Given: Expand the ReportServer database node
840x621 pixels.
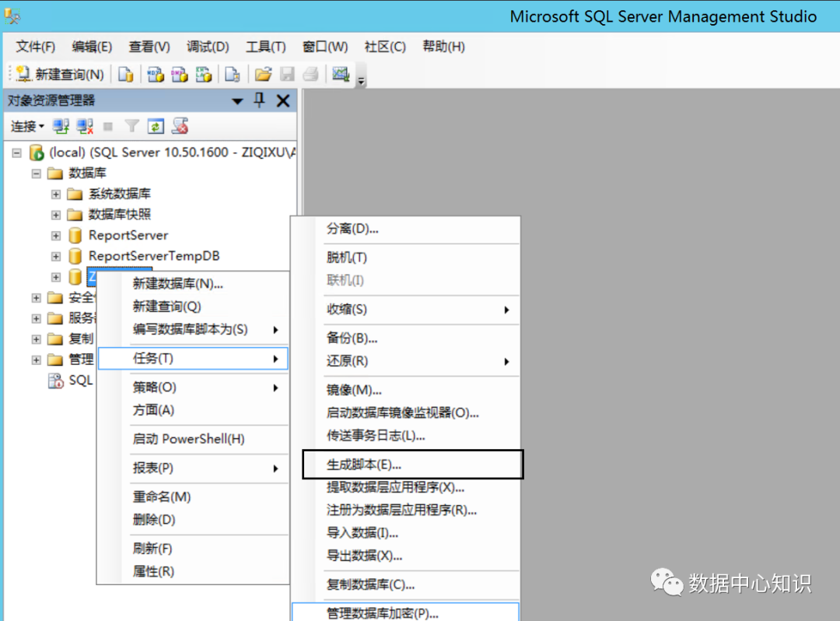Looking at the screenshot, I should coord(56,236).
